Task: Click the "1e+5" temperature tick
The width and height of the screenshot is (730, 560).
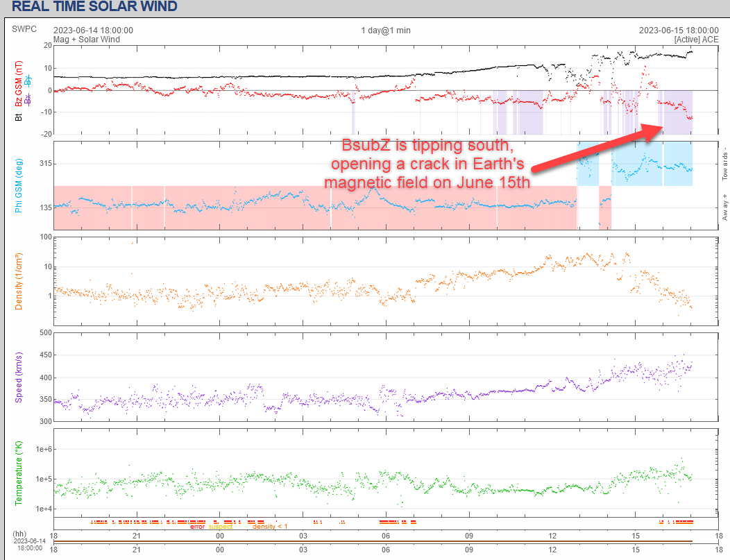Action: coord(44,479)
